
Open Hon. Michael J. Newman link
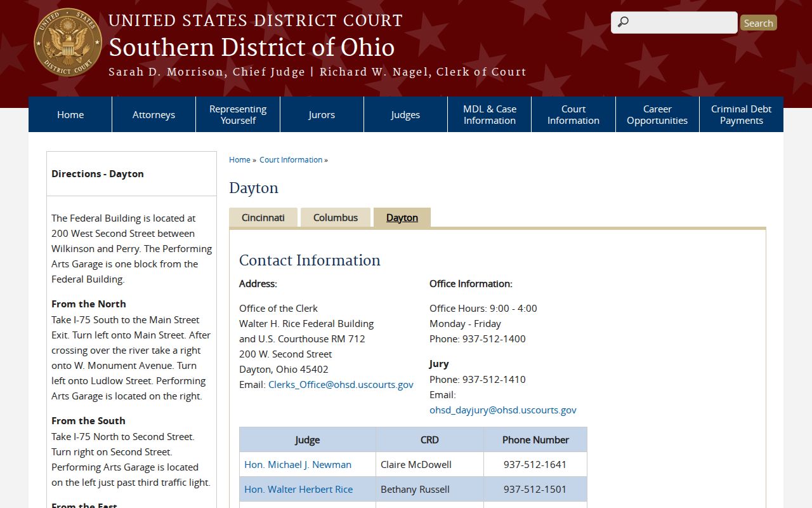298,465
